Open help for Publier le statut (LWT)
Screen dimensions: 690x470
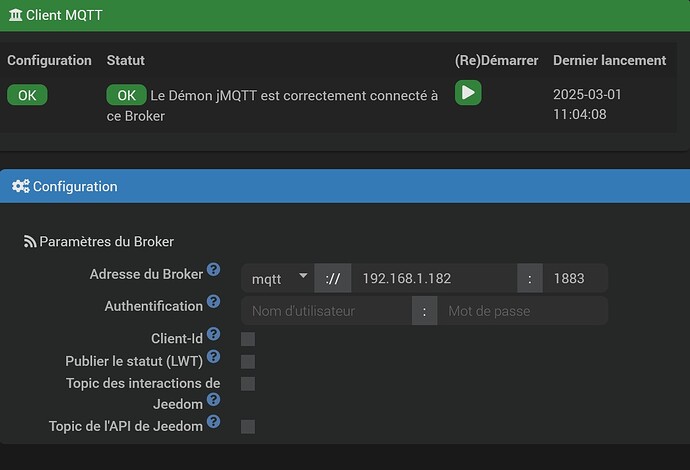tap(213, 356)
